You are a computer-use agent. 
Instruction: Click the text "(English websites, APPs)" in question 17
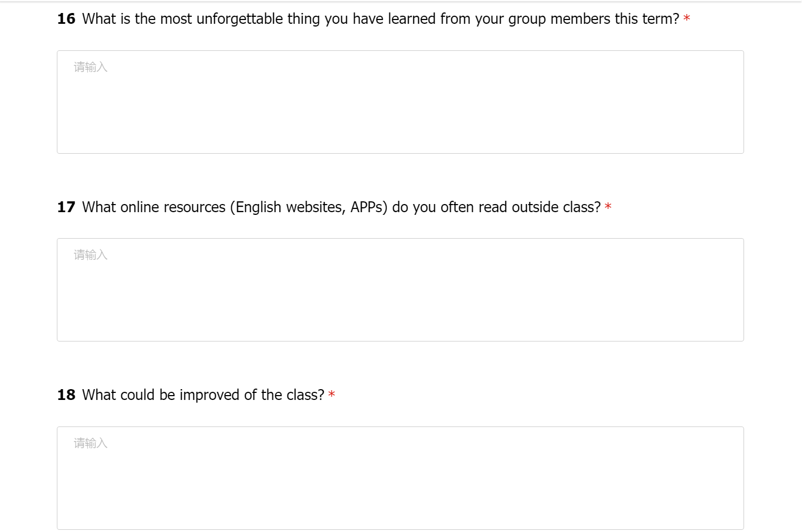click(309, 207)
